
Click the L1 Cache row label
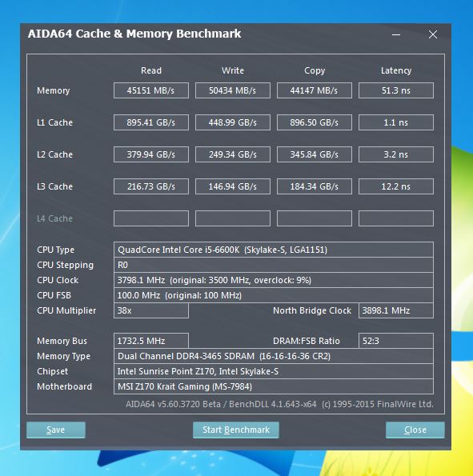point(54,122)
